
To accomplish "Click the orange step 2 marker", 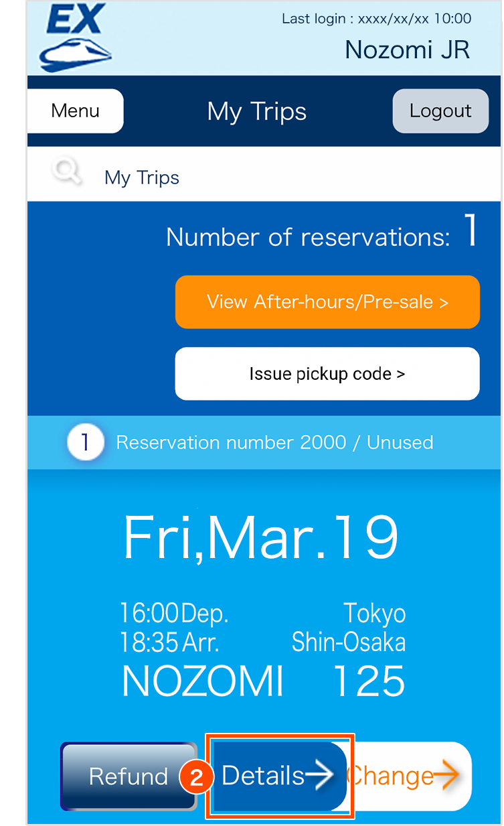I will pos(195,776).
